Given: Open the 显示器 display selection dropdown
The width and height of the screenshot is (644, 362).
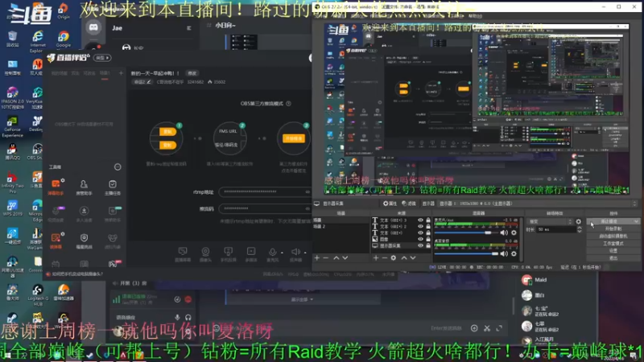Looking at the screenshot, I should pos(538,204).
